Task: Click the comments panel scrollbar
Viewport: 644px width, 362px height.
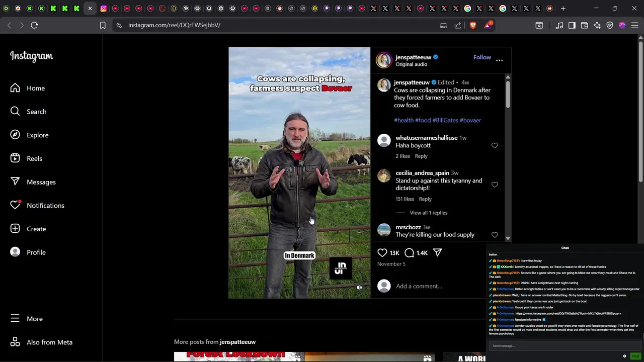Action: (508, 94)
